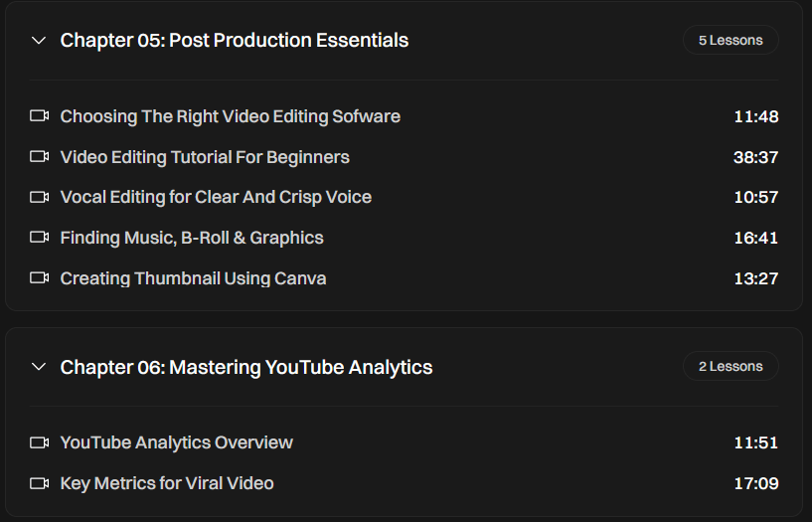The width and height of the screenshot is (812, 522).
Task: Open lesson Video Editing Tutorial For Beginners
Action: 205,157
